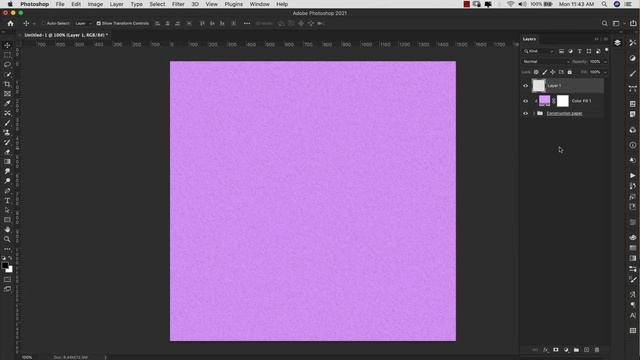Screen dimensions: 640x360
Task: Click Edit Toolbar ellipsis in toolbox
Action: tap(7, 249)
